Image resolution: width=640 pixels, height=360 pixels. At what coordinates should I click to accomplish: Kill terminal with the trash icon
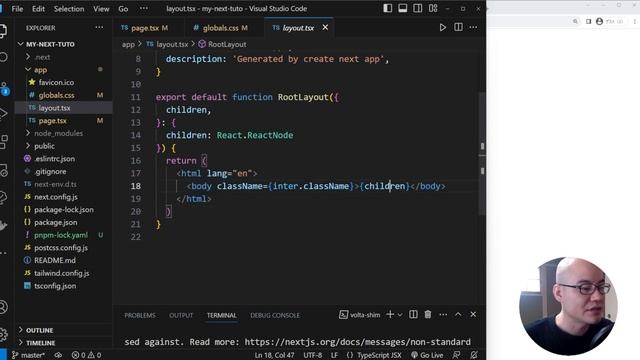428,314
